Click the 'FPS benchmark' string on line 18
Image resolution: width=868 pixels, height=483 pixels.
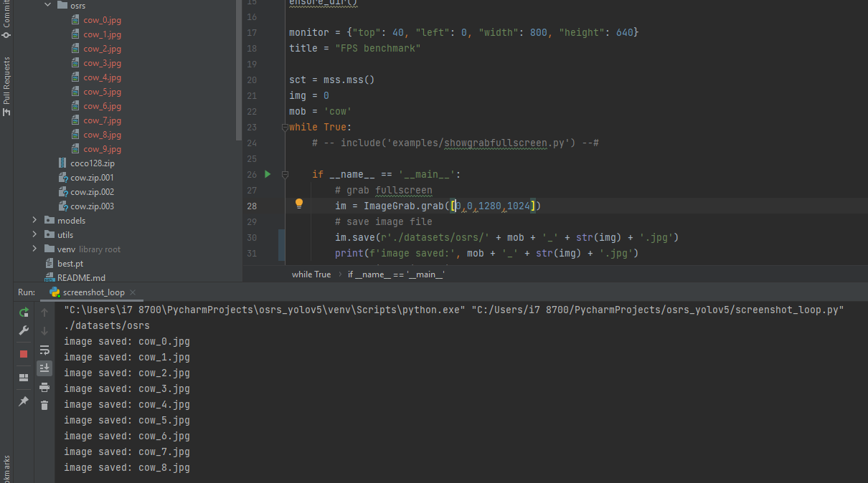[377, 49]
